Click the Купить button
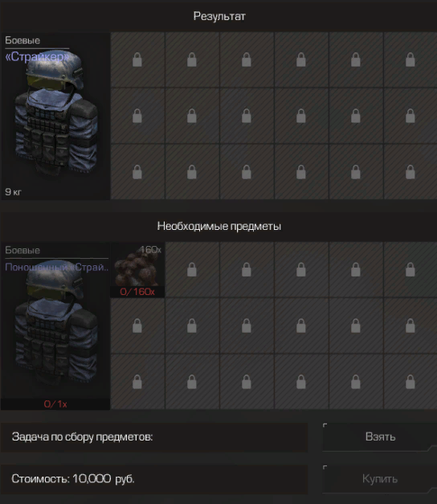Viewport: 437px width, 504px height. point(380,479)
